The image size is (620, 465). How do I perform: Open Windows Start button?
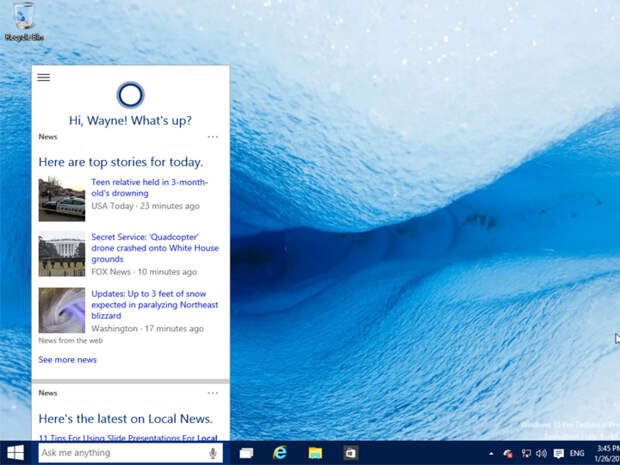tap(15, 453)
